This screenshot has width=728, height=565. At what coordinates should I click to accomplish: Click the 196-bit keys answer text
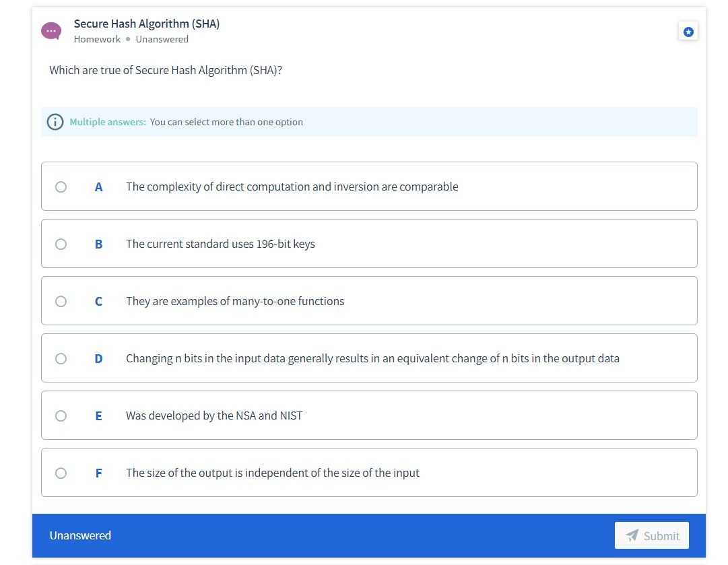click(220, 244)
